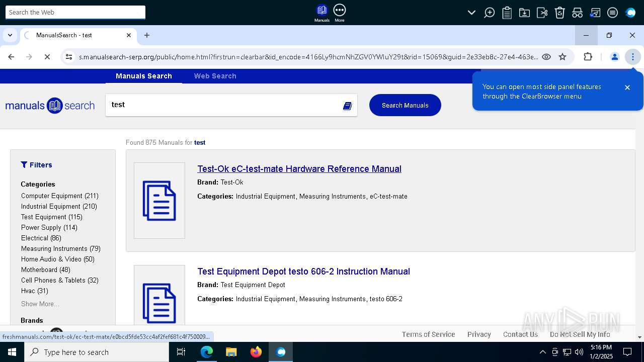Filter by Computer Equipment (211)

(x=60, y=196)
